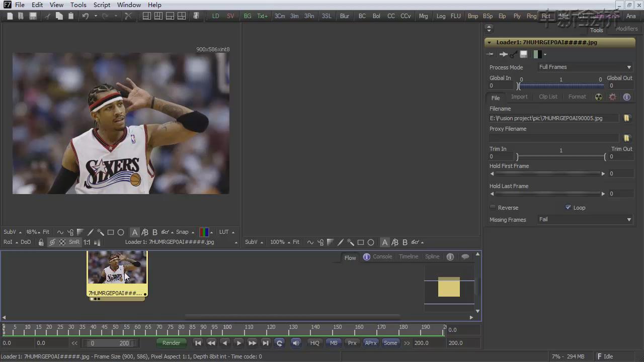Add a Saver with the SV tool

[230, 16]
